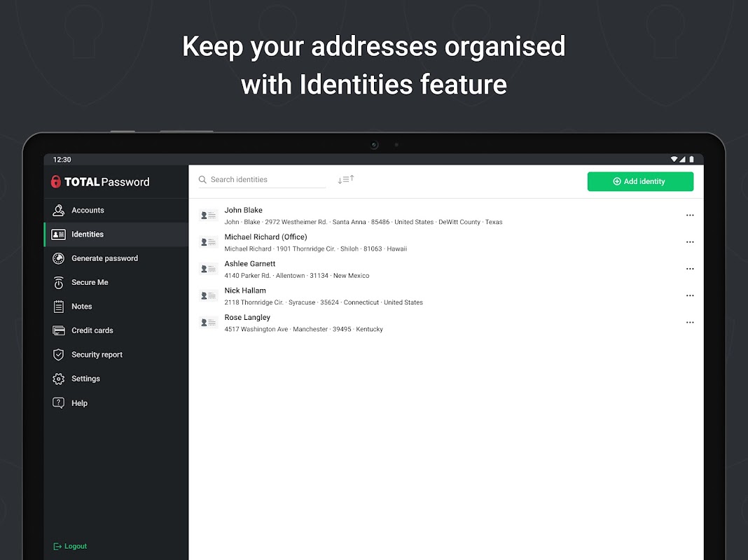Viewport: 748px width, 560px height.
Task: Open the three-dot menu for Michael Richard (Office)
Action: [x=690, y=242]
